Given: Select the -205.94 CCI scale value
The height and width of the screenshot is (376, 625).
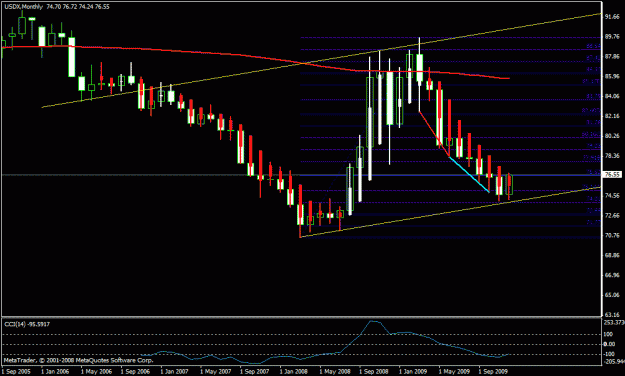Looking at the screenshot, I should (x=614, y=362).
